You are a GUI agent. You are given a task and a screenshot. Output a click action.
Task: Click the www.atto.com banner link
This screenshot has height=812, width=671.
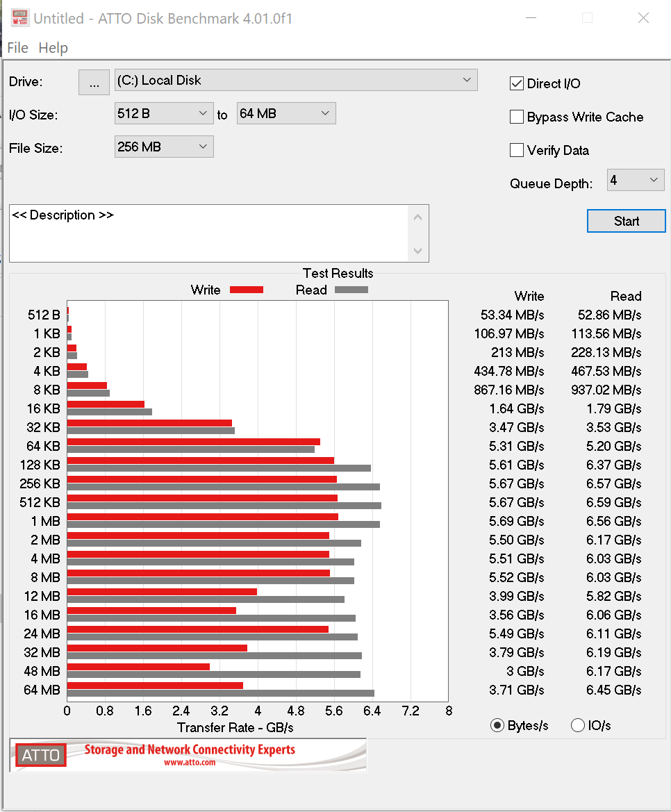pos(190,762)
